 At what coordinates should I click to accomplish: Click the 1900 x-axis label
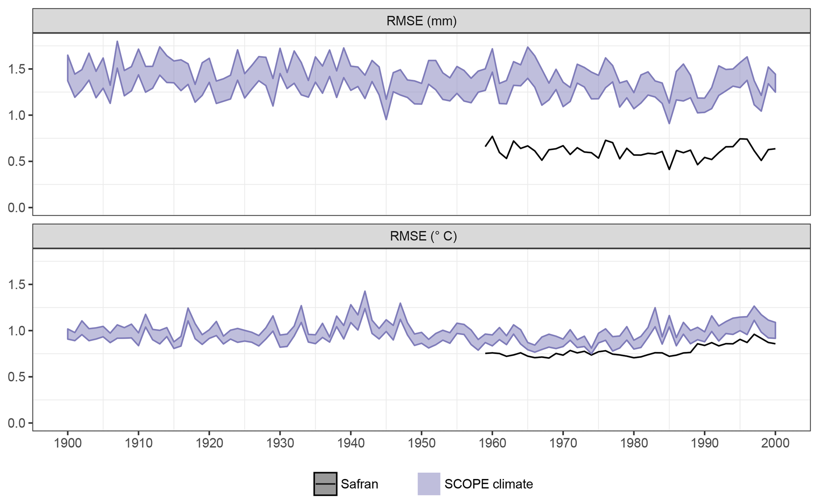[x=68, y=443]
